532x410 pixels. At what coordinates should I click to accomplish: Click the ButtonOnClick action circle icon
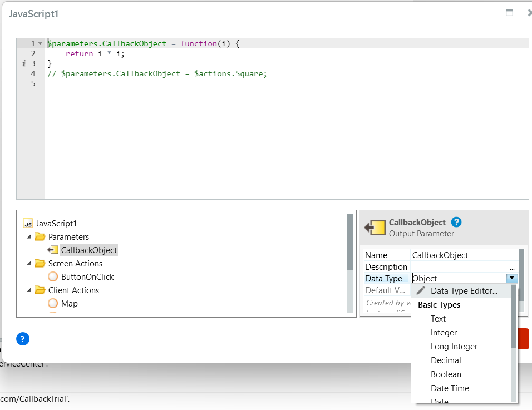(x=53, y=276)
